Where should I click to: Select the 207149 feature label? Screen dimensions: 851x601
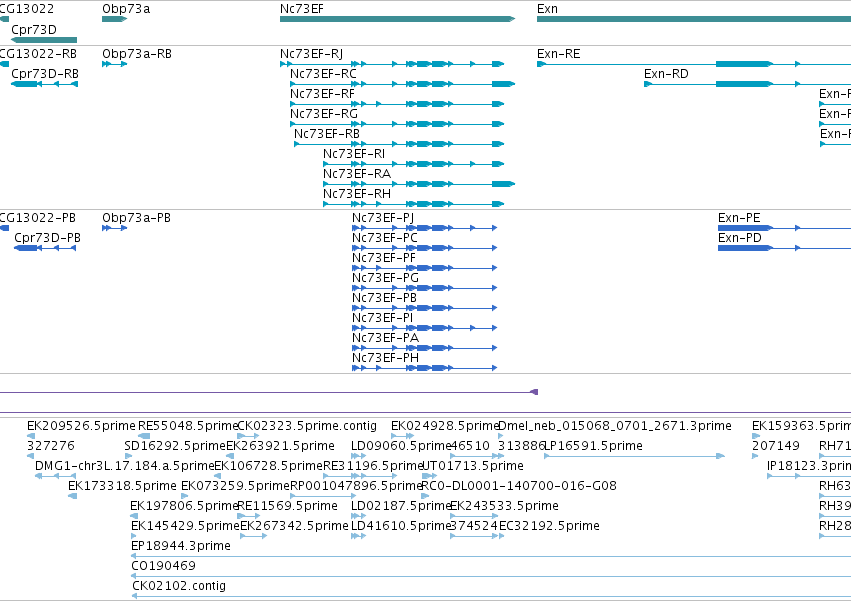(776, 446)
